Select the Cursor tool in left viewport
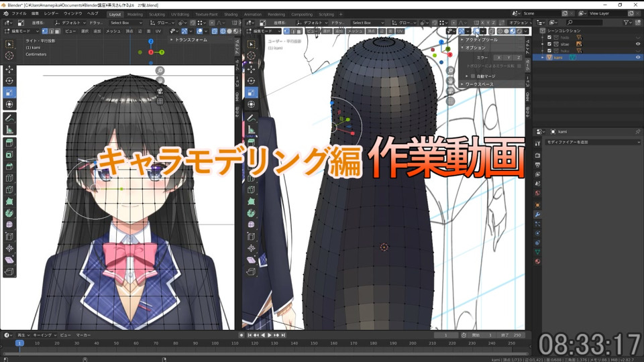Image resolution: width=644 pixels, height=362 pixels. tap(9, 56)
